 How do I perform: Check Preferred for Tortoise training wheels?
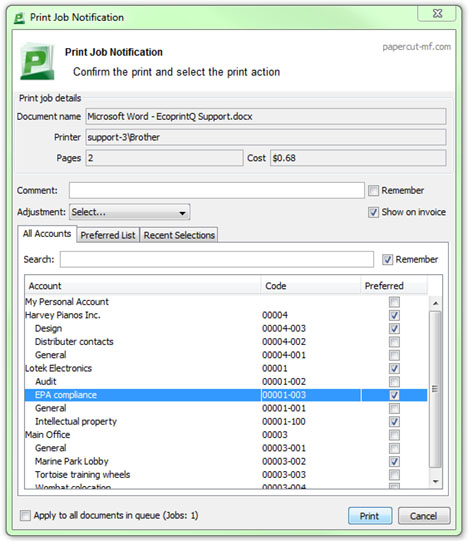(394, 475)
